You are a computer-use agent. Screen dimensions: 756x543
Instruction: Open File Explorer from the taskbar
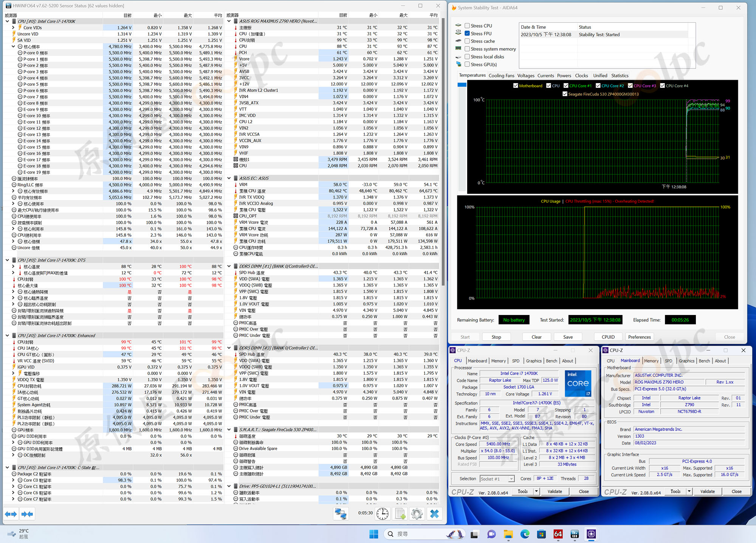click(508, 534)
